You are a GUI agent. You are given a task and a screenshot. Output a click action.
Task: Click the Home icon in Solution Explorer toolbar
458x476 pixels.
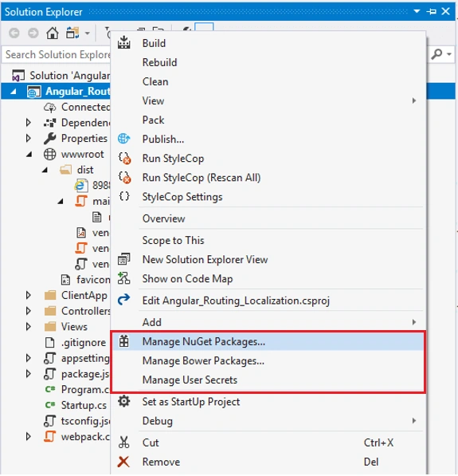pos(52,33)
